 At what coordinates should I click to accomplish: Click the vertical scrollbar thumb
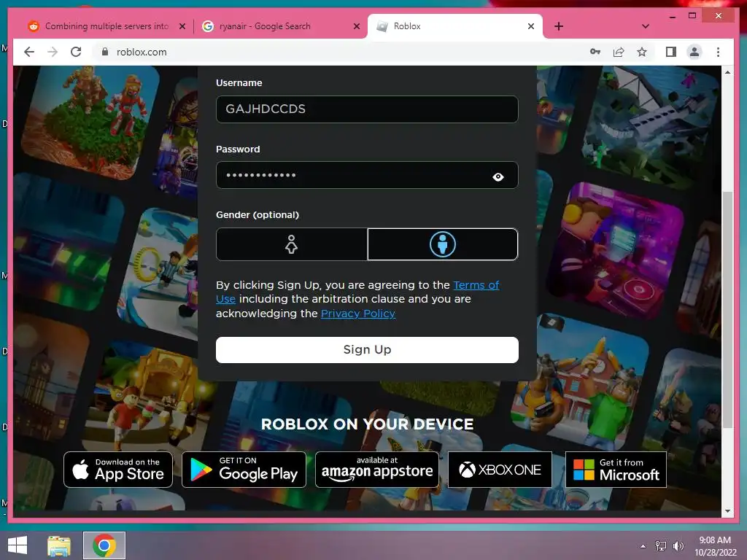pos(727,309)
